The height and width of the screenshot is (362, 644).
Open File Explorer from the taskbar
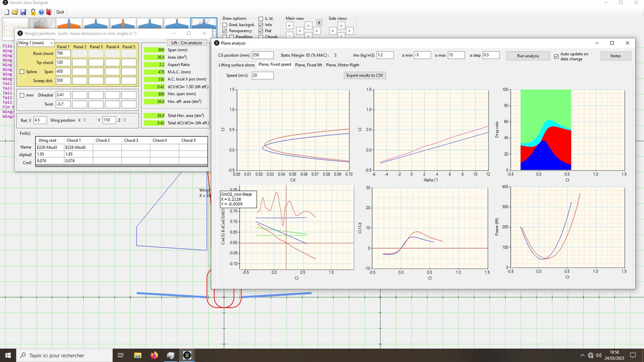pos(137,355)
